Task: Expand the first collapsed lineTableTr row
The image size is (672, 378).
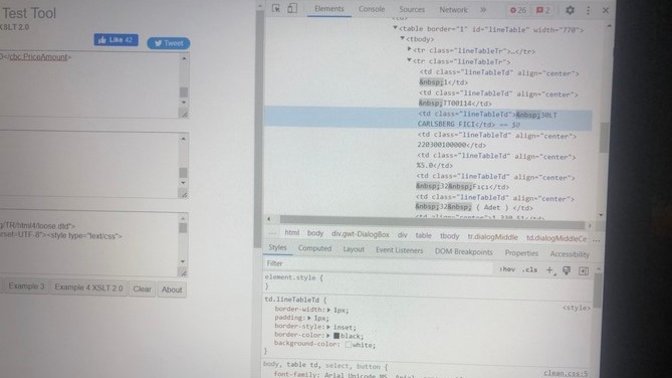Action: coord(409,50)
